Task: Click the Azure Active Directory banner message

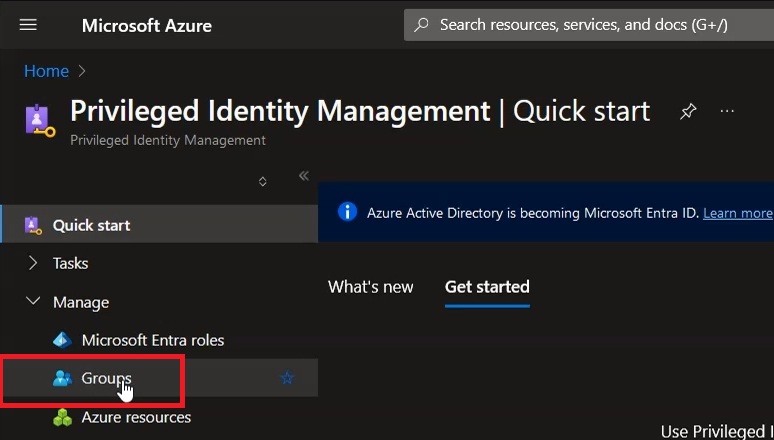Action: coord(533,213)
